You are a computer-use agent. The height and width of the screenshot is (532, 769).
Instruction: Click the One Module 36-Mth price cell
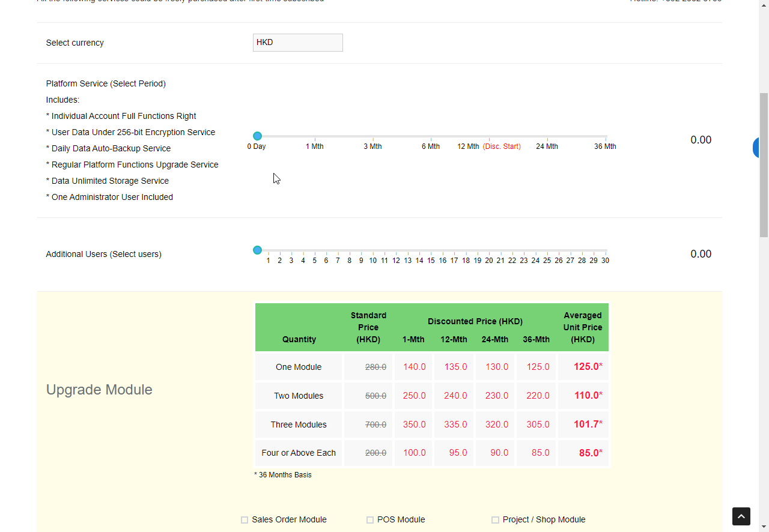coord(537,367)
